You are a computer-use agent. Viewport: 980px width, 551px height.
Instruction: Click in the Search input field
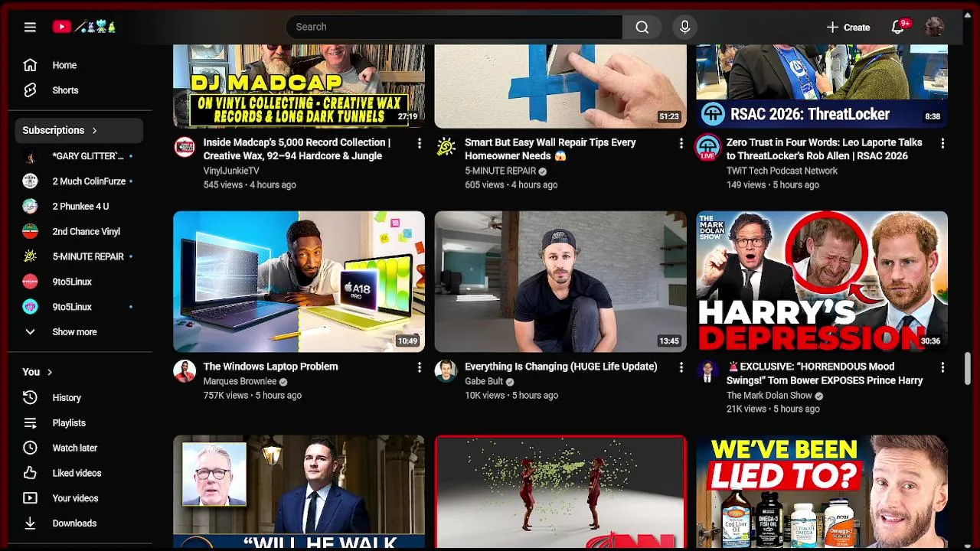coord(454,27)
